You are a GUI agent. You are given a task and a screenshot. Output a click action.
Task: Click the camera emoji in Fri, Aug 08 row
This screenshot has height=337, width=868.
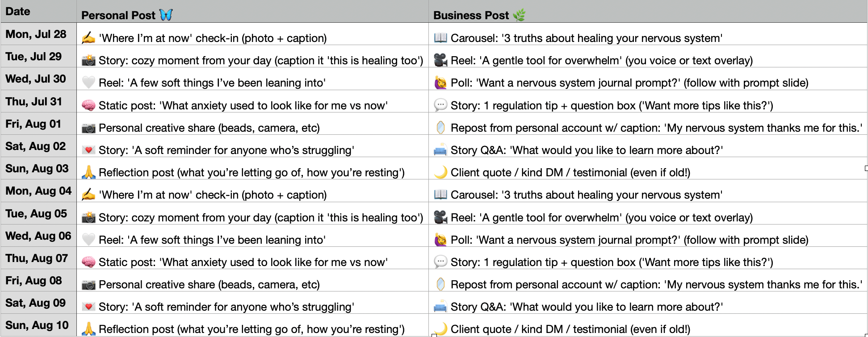[x=88, y=284]
